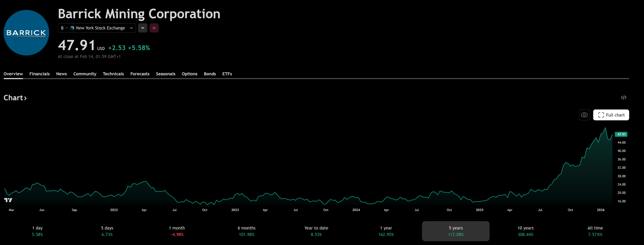The width and height of the screenshot is (644, 245).
Task: Select the 5 years range
Action: pos(456,231)
